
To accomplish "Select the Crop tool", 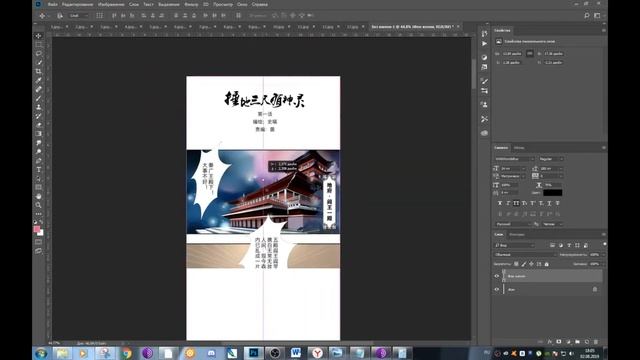I will (39, 71).
